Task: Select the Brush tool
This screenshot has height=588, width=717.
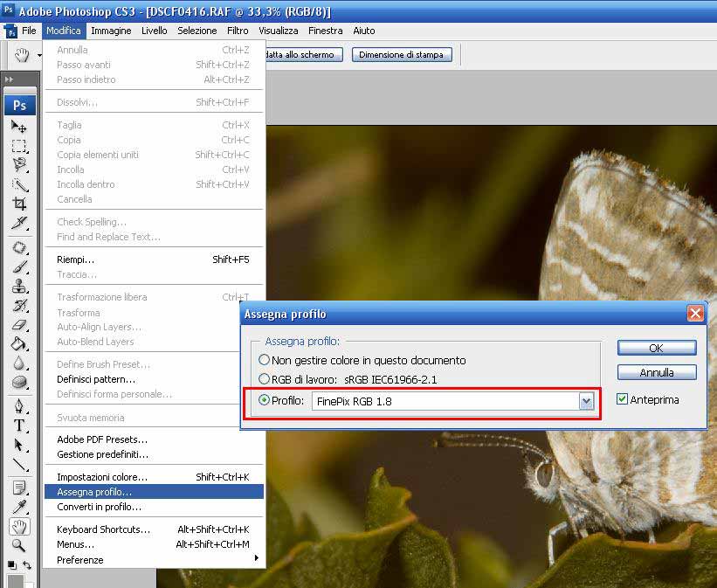Action: [19, 266]
